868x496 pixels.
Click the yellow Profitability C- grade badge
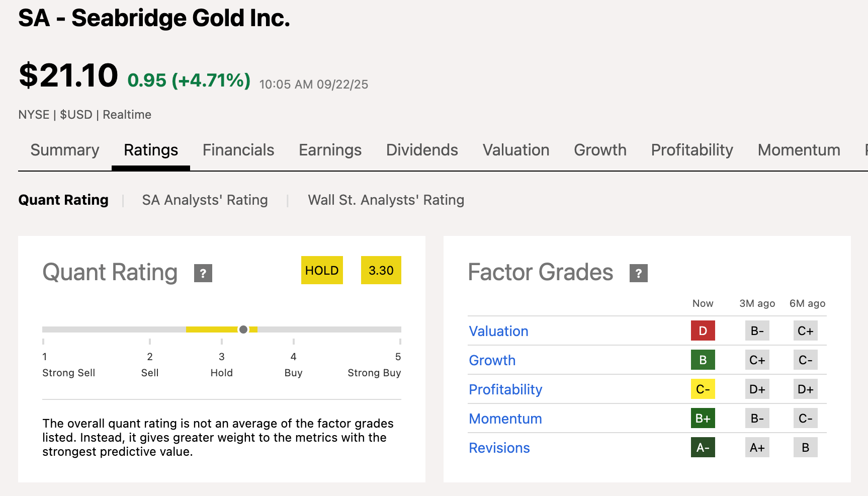pyautogui.click(x=703, y=389)
